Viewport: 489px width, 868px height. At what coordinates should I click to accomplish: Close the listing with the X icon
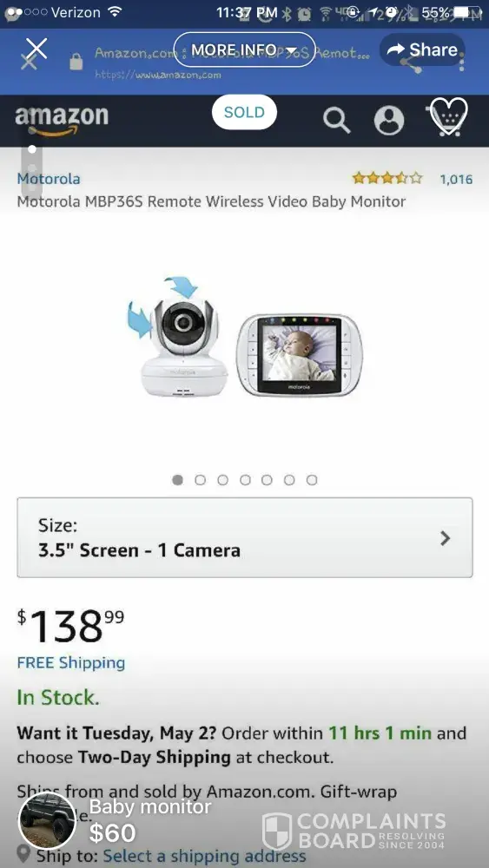[36, 49]
